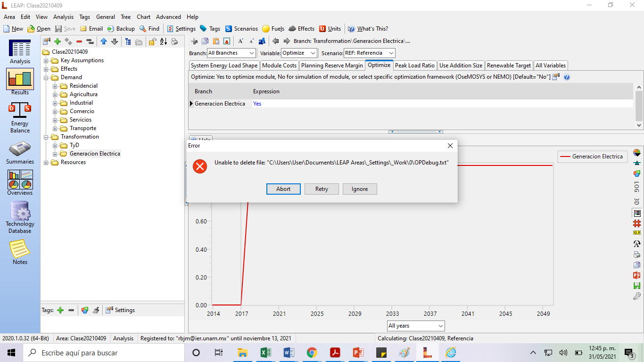Expand the Residencial branch
The image size is (644, 362).
point(55,86)
